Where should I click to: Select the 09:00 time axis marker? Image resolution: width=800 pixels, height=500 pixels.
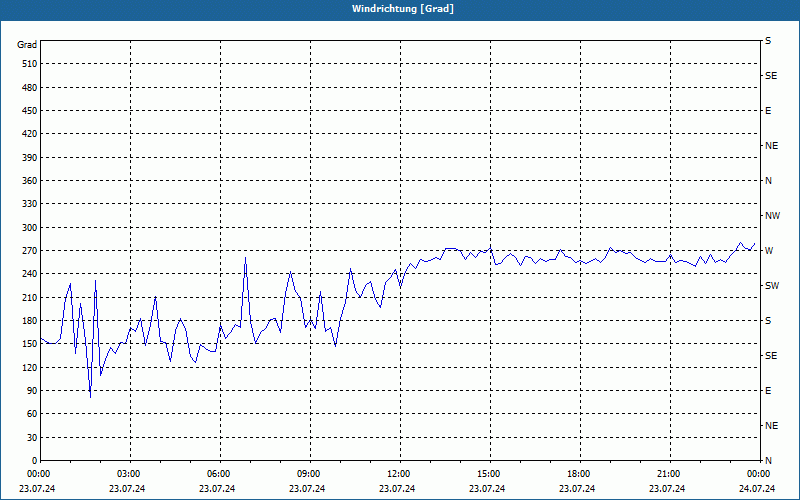(x=310, y=474)
